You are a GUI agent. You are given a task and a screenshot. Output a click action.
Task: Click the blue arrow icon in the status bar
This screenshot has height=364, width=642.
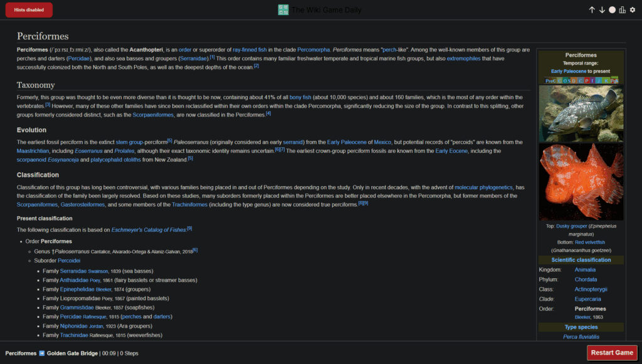41,353
